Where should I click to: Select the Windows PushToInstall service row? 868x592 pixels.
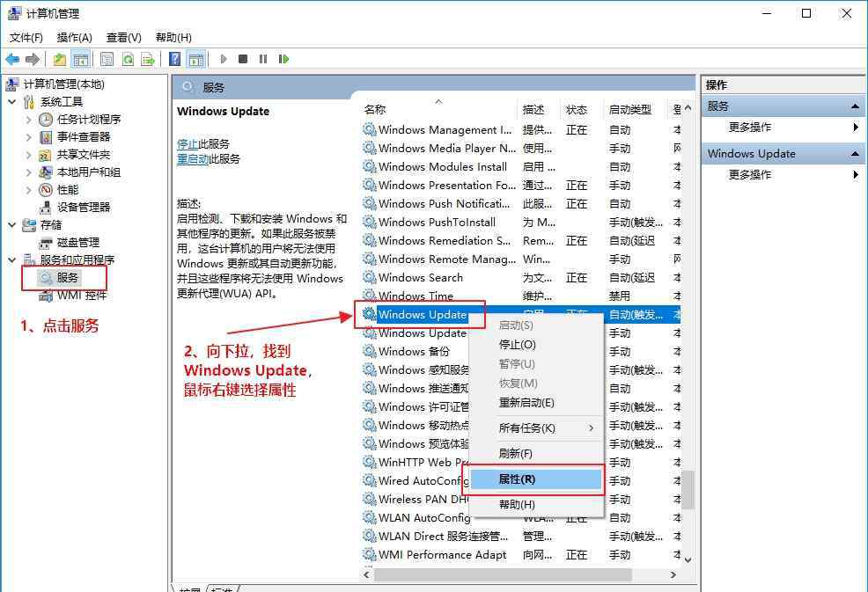tap(521, 223)
